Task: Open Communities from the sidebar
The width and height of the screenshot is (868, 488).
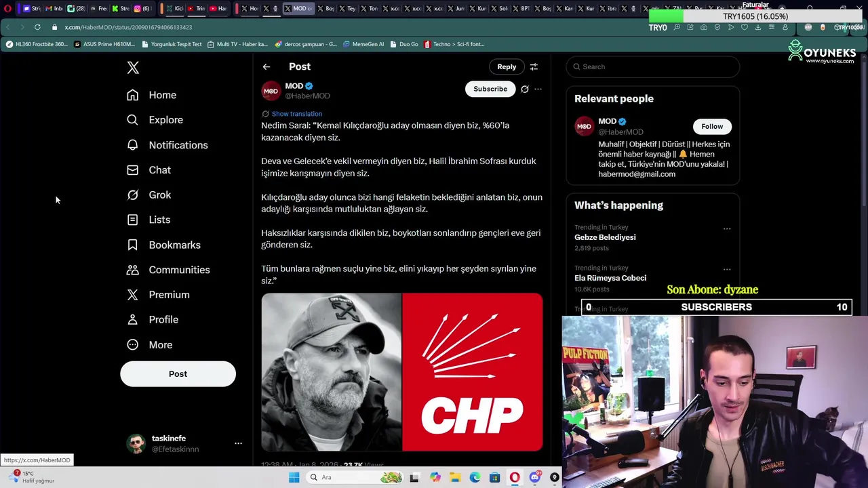Action: point(168,270)
